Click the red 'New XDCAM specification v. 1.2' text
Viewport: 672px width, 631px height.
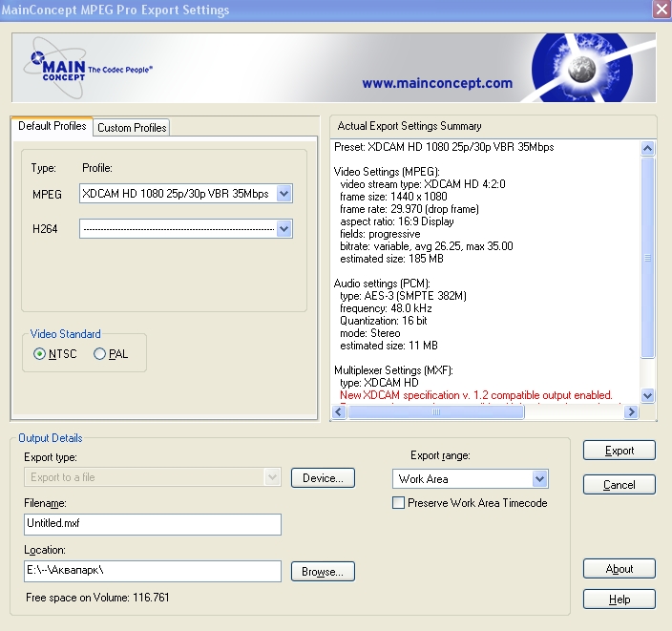point(476,395)
